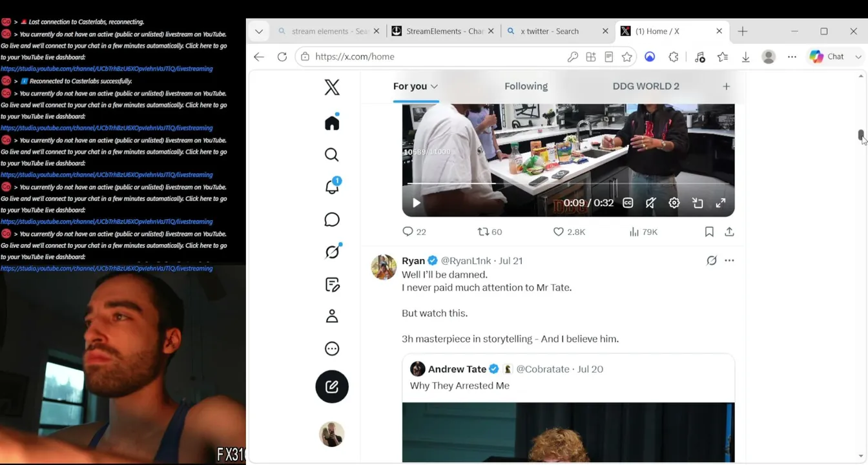Open the media control music note icon
868x465 pixels.
(700, 57)
